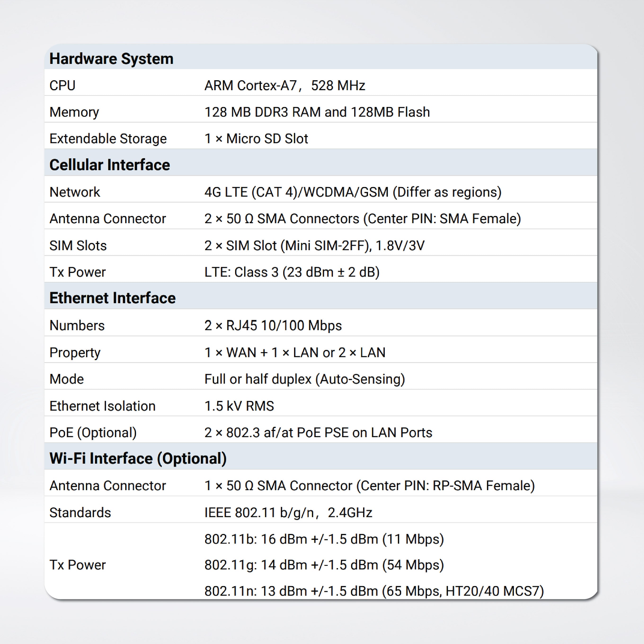Click the Memory specification value
The height and width of the screenshot is (644, 644).
tap(317, 112)
